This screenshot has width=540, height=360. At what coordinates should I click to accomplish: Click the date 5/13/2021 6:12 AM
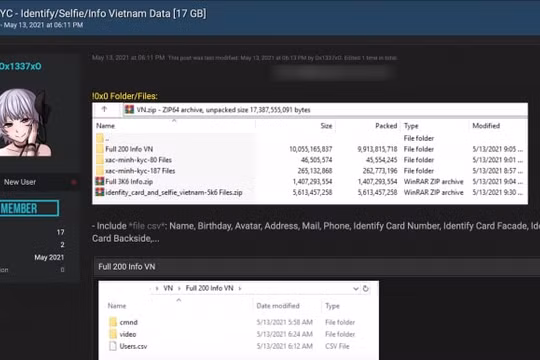point(284,346)
